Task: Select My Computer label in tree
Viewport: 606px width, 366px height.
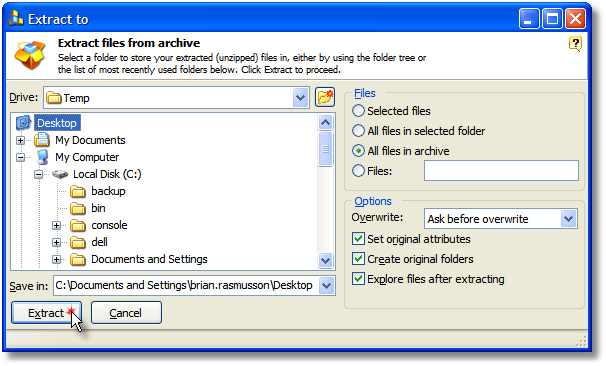Action: pos(87,157)
